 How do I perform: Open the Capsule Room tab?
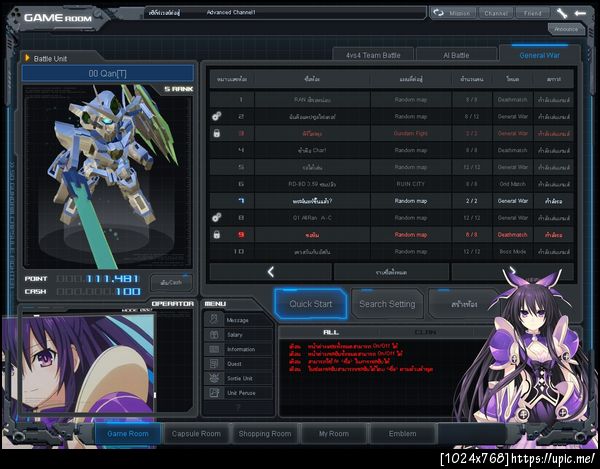196,433
